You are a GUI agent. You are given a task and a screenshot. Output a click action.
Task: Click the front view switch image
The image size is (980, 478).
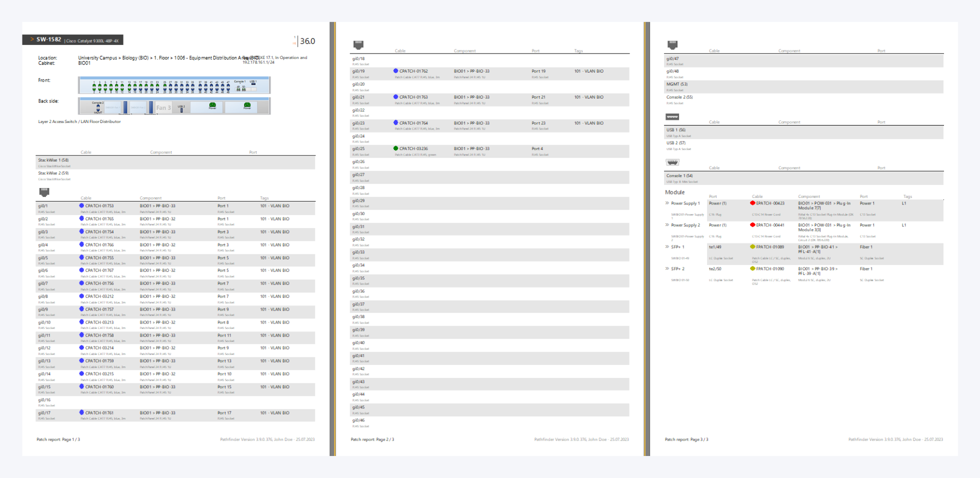click(x=174, y=85)
